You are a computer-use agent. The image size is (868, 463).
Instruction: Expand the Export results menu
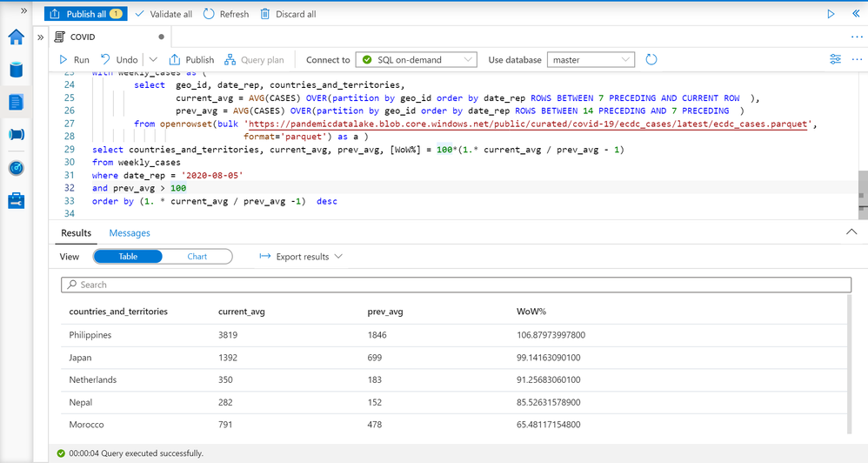pos(301,257)
